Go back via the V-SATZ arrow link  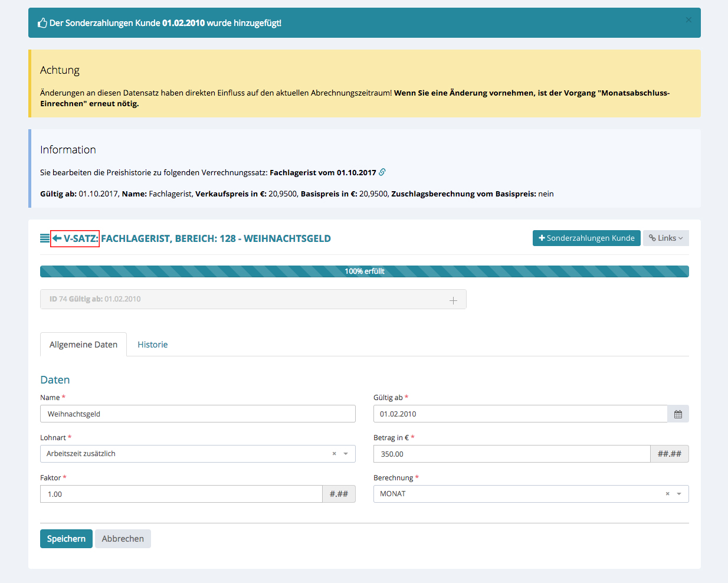(75, 238)
